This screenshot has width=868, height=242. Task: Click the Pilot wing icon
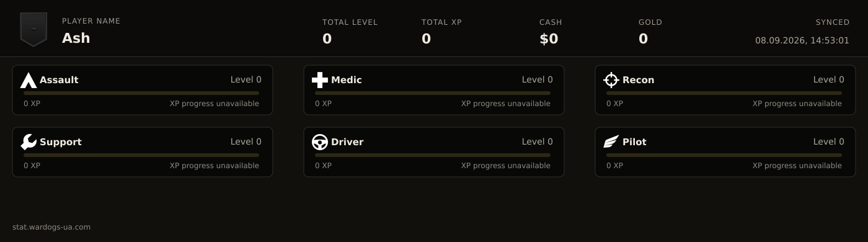click(x=611, y=142)
